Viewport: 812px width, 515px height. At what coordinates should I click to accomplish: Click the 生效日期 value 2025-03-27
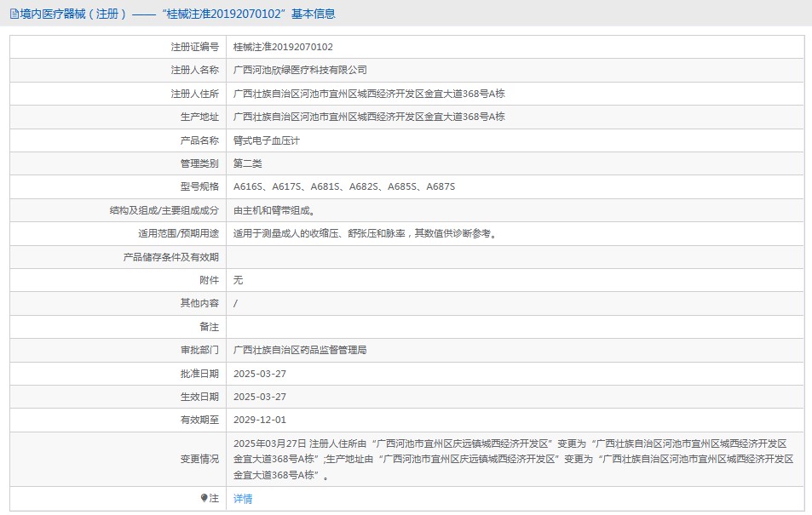click(x=259, y=397)
